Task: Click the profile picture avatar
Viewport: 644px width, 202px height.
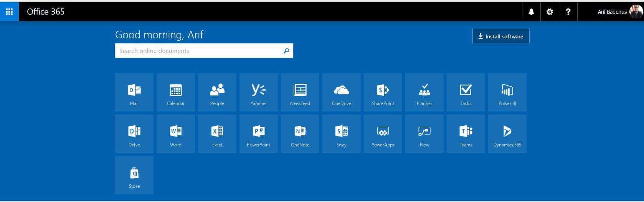Action: coord(636,11)
